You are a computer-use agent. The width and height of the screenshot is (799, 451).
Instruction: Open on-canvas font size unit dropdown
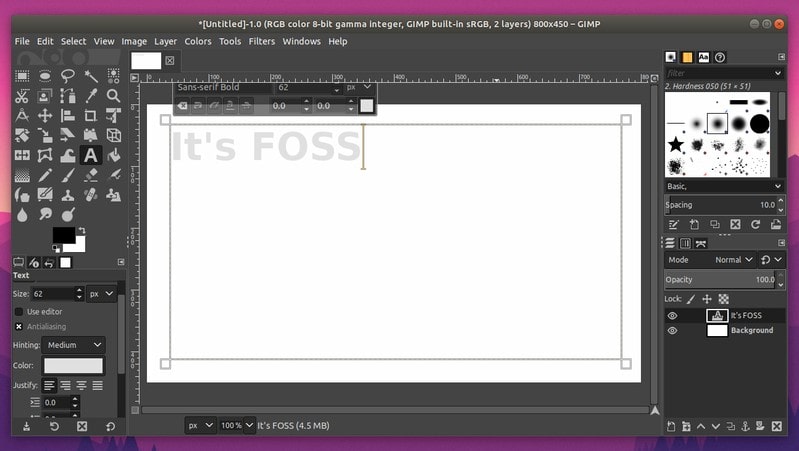359,87
